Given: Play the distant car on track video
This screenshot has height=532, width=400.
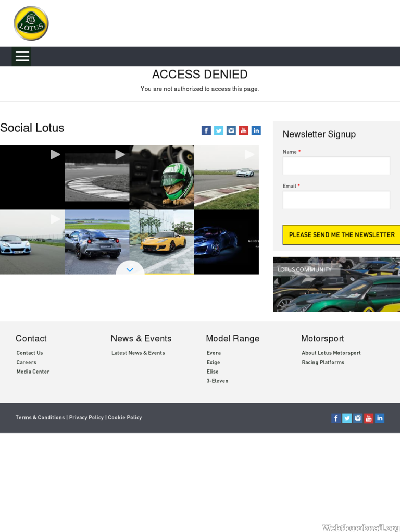Looking at the screenshot, I should pyautogui.click(x=227, y=177).
